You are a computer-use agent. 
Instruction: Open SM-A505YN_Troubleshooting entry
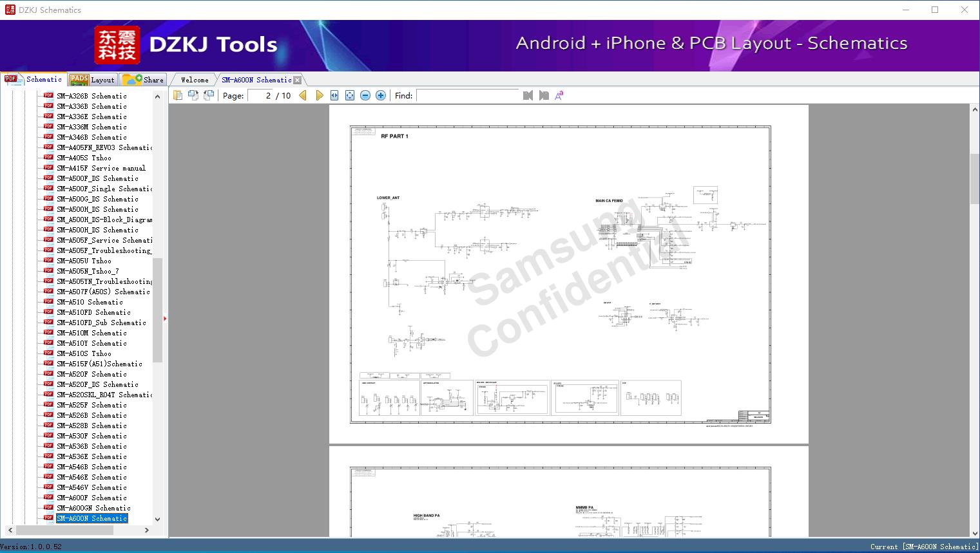pos(104,281)
